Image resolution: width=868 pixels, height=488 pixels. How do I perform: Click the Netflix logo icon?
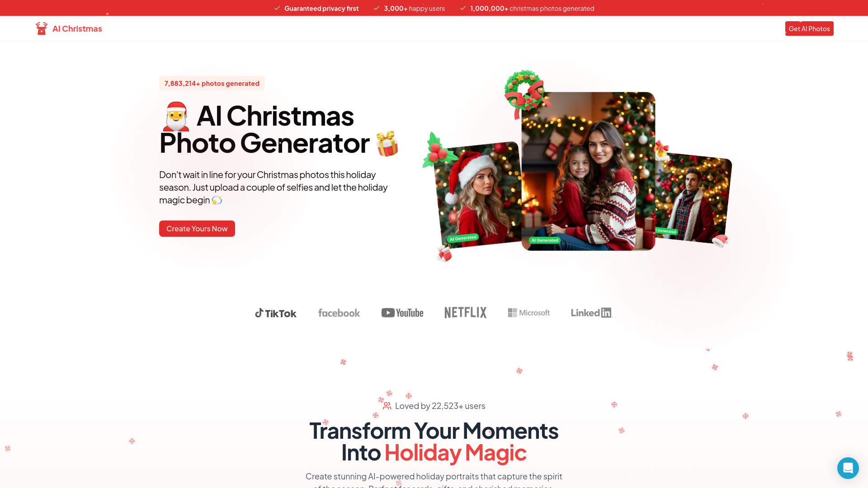click(465, 313)
